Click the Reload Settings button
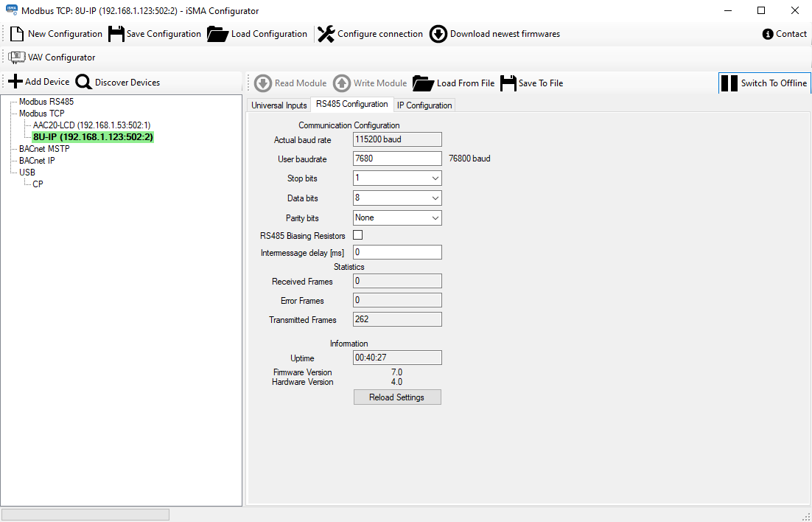The width and height of the screenshot is (812, 522). click(x=397, y=397)
